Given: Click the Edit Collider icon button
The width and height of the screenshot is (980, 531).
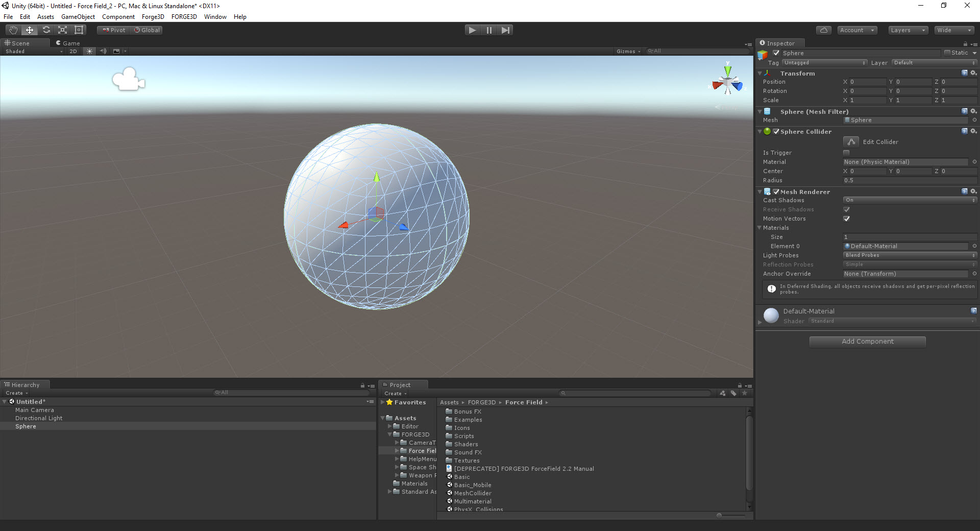Looking at the screenshot, I should (851, 141).
